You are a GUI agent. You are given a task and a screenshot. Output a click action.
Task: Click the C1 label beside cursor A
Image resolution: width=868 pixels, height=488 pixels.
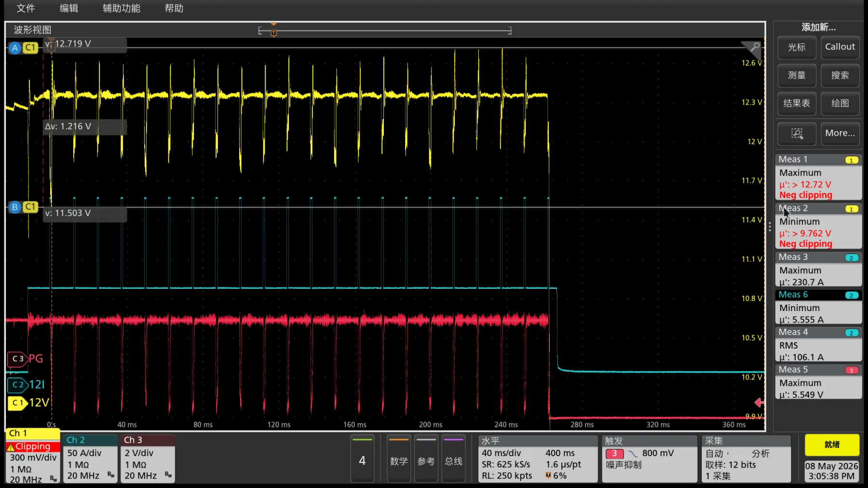pyautogui.click(x=30, y=48)
